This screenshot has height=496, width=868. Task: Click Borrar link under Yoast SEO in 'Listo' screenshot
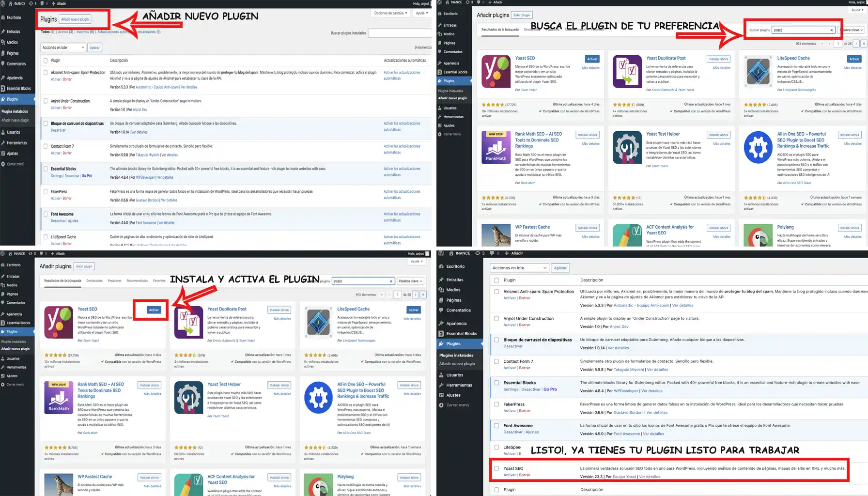click(x=525, y=475)
